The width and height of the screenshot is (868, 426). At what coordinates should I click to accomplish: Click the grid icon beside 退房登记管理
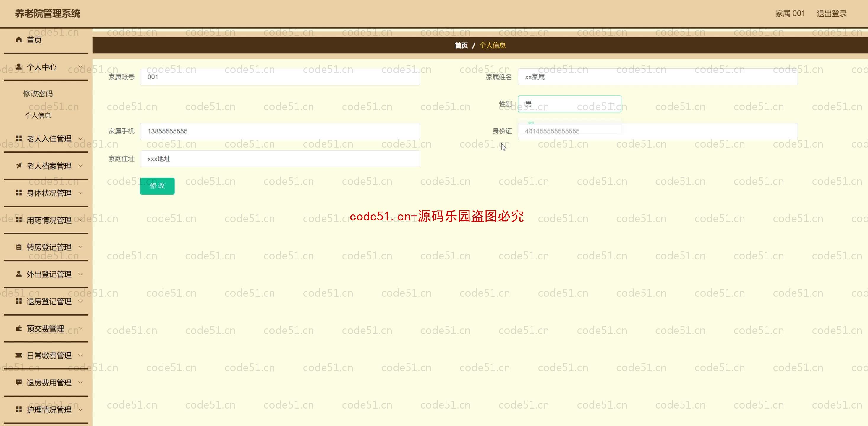click(19, 301)
